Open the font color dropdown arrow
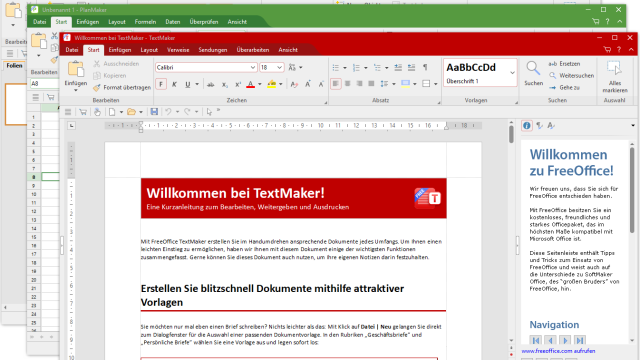The image size is (640, 360). 260,84
